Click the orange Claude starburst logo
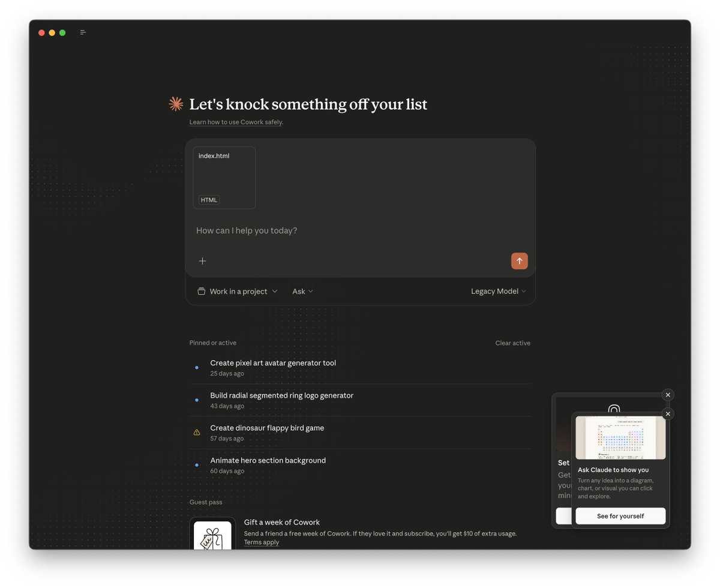This screenshot has height=588, width=720. pos(176,104)
